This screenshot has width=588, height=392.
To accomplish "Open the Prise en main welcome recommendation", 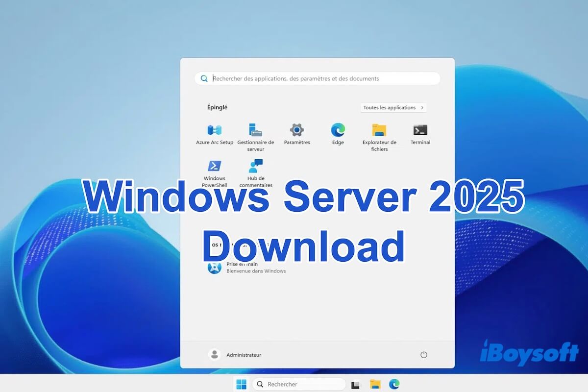I will tap(244, 268).
